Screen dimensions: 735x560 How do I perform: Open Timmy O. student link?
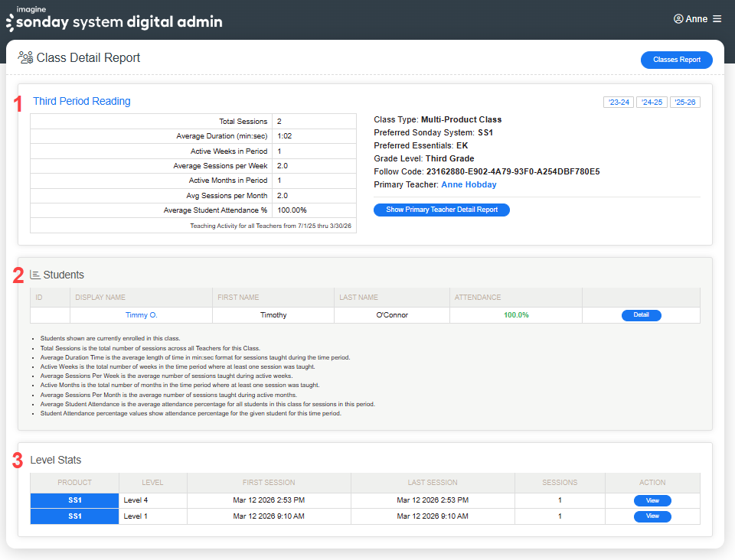pos(142,315)
